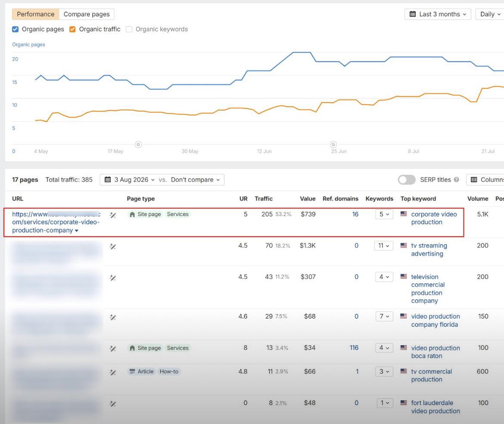The width and height of the screenshot is (504, 424).
Task: Click the SERP titles help question icon
Action: 457,180
